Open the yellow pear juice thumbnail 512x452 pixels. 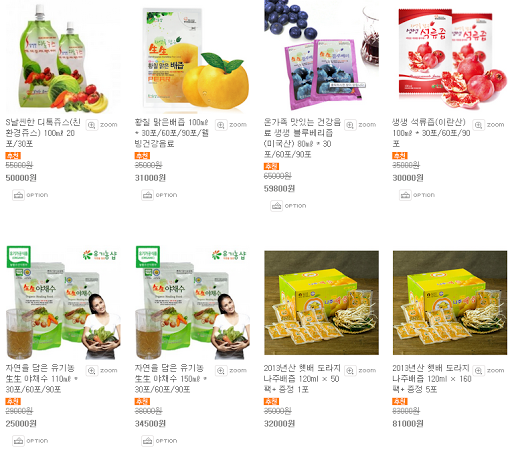click(192, 58)
